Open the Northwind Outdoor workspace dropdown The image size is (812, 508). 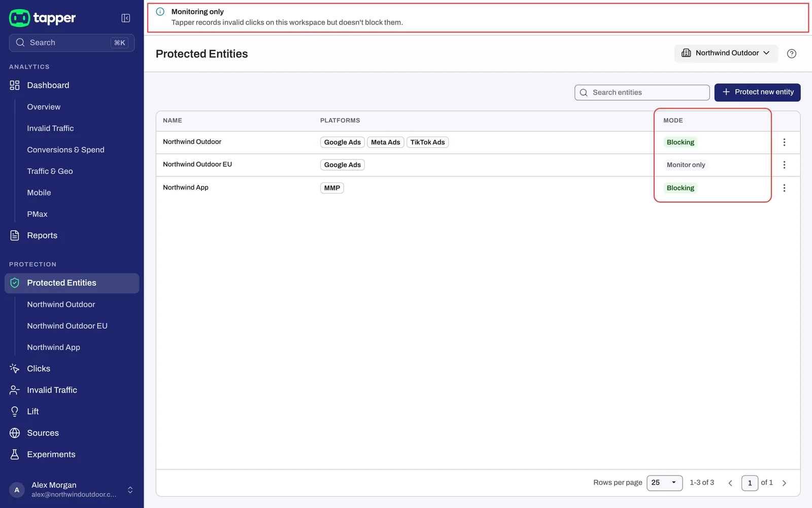tap(726, 53)
